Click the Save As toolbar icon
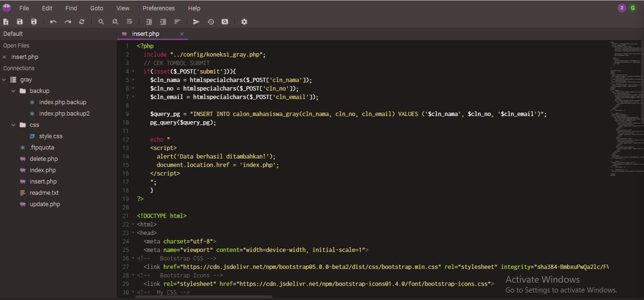 coord(34,22)
